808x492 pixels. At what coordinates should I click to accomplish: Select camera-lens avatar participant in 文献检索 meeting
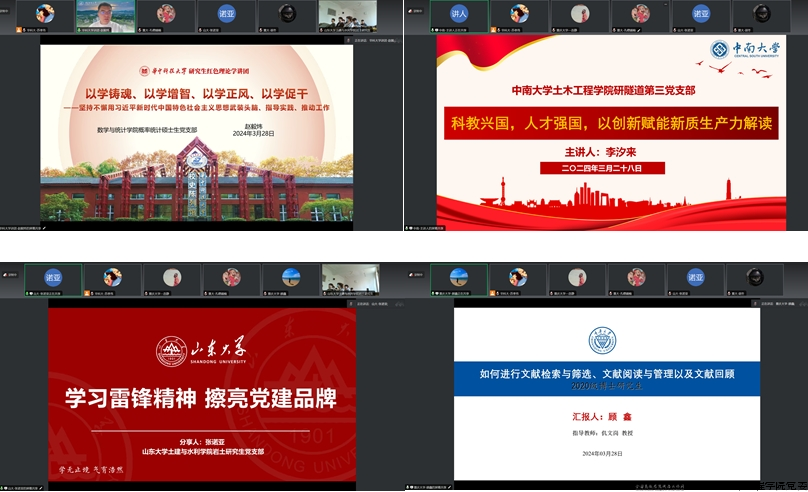755,280
